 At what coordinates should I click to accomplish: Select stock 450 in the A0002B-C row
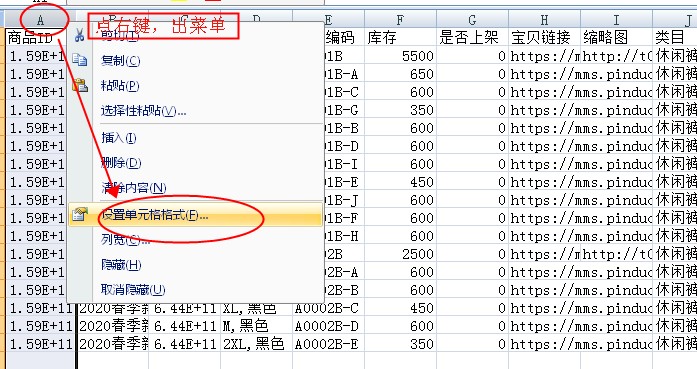400,308
